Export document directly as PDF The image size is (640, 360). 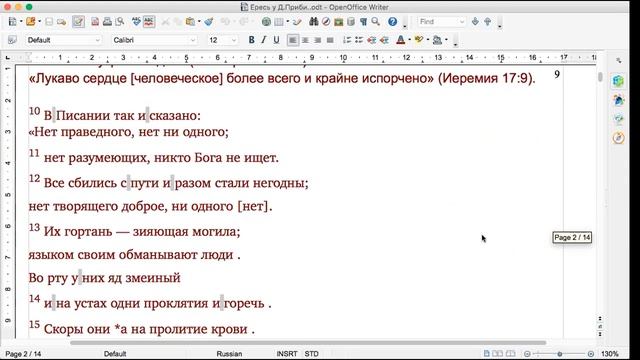coord(95,22)
